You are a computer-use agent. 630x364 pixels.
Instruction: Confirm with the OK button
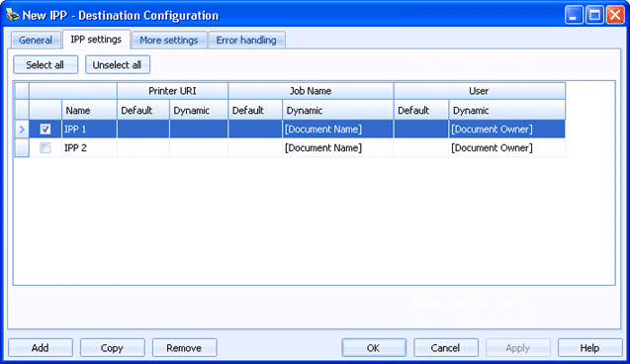point(374,347)
